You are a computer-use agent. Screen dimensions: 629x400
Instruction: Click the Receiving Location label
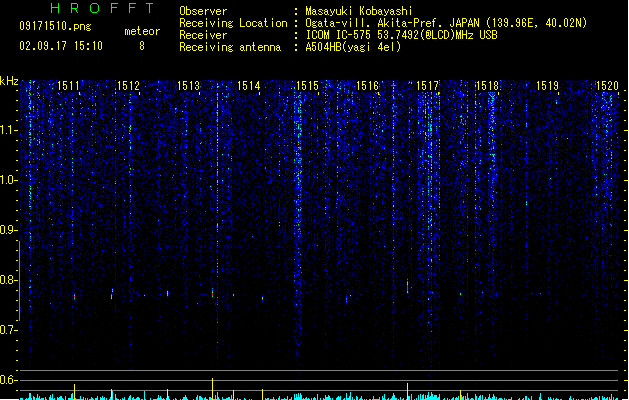click(233, 23)
